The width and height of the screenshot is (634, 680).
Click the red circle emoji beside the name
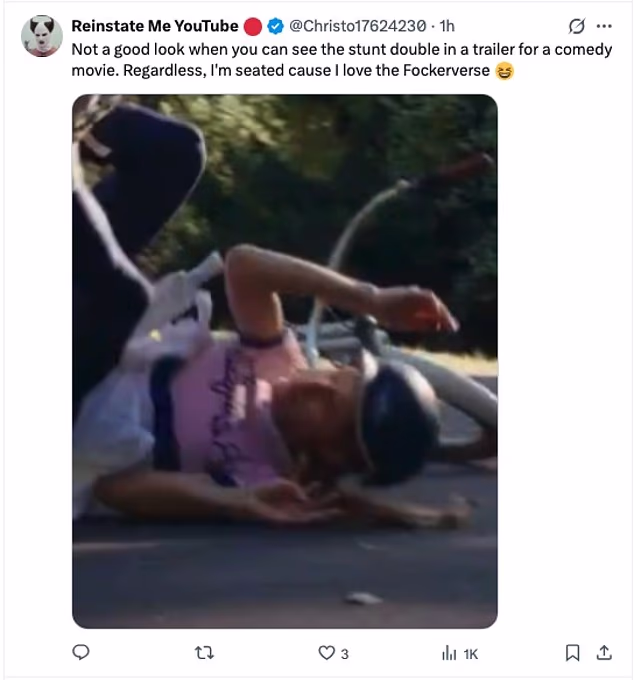[253, 26]
